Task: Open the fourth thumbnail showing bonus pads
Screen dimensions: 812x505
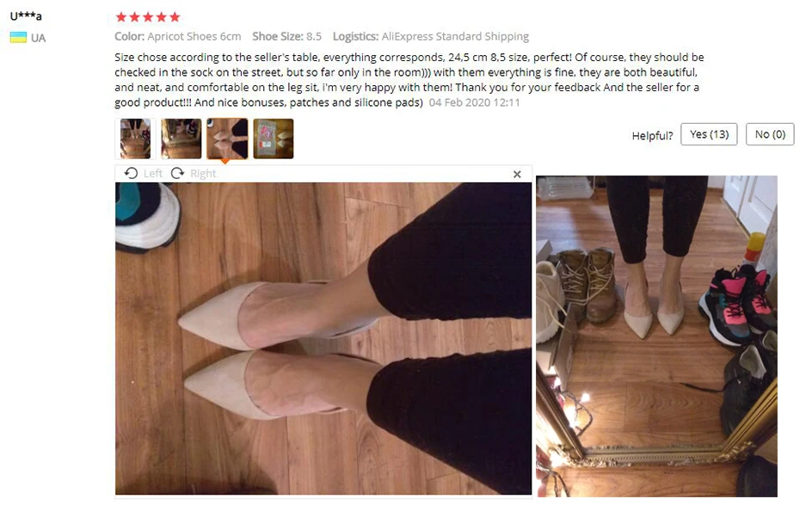Action: [x=274, y=139]
